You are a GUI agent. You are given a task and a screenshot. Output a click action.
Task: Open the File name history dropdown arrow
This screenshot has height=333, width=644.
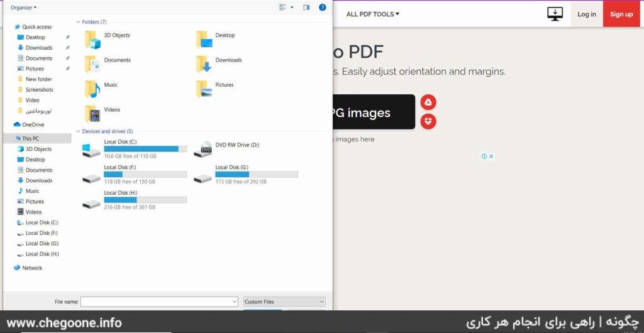(x=235, y=302)
